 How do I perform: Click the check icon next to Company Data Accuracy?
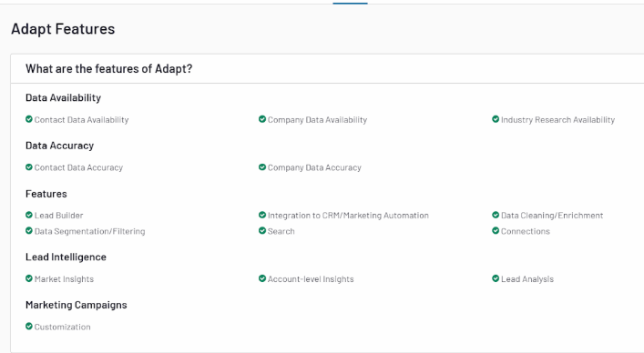[x=262, y=167]
